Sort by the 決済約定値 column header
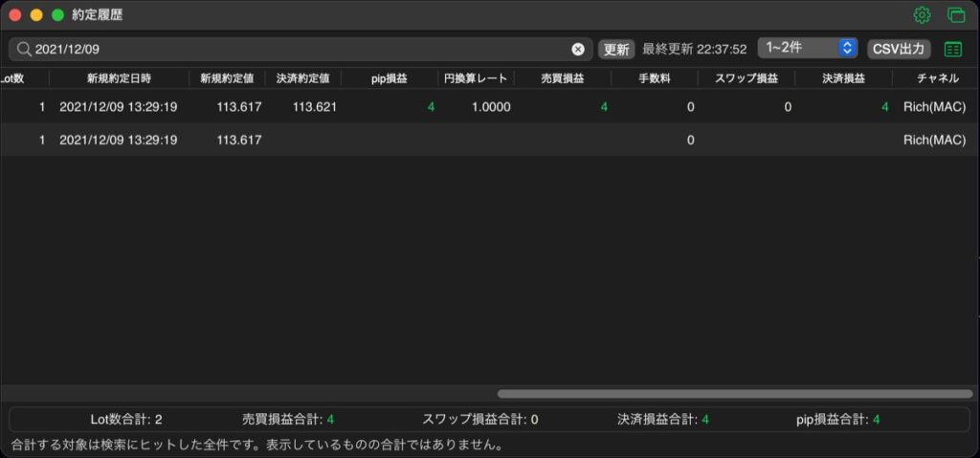 [x=303, y=78]
